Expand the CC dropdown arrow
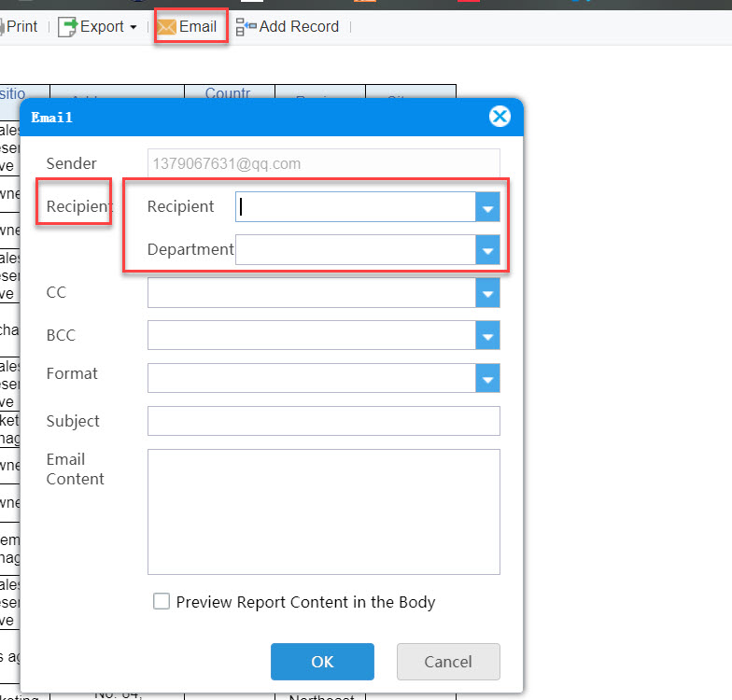This screenshot has height=700, width=732. [487, 293]
